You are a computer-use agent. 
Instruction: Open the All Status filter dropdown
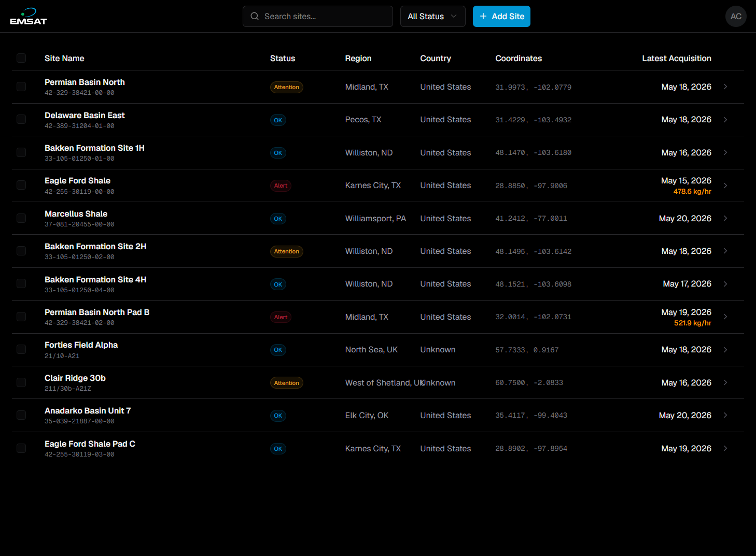(x=432, y=16)
